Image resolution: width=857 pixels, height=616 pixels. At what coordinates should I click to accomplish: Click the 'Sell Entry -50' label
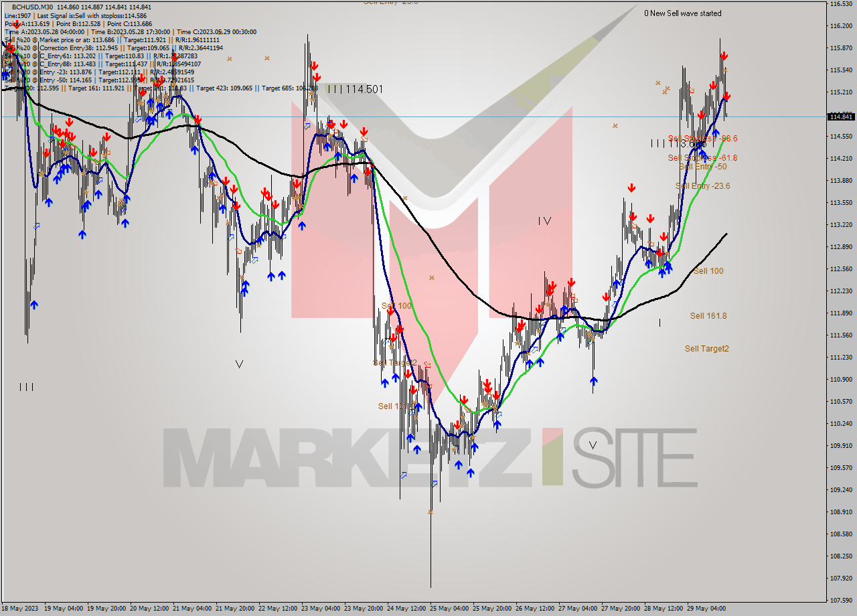[x=702, y=166]
